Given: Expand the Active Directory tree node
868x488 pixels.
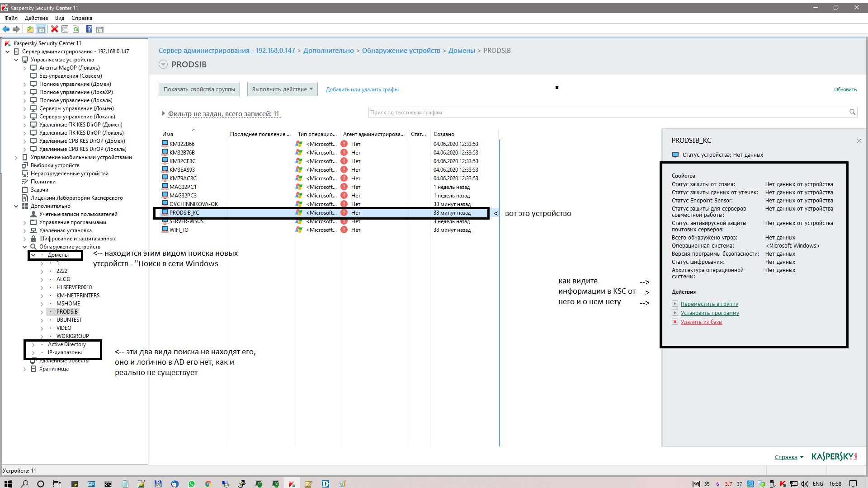Looking at the screenshot, I should [x=33, y=344].
